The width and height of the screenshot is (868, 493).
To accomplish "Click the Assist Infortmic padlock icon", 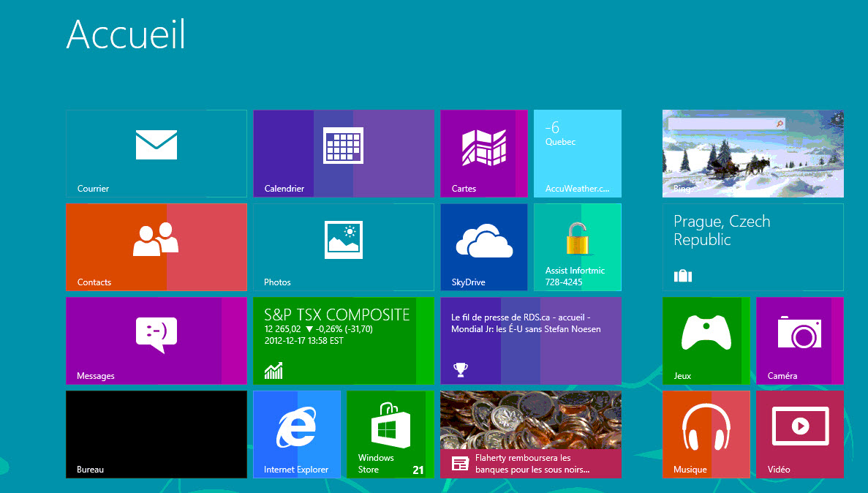I will (x=577, y=238).
